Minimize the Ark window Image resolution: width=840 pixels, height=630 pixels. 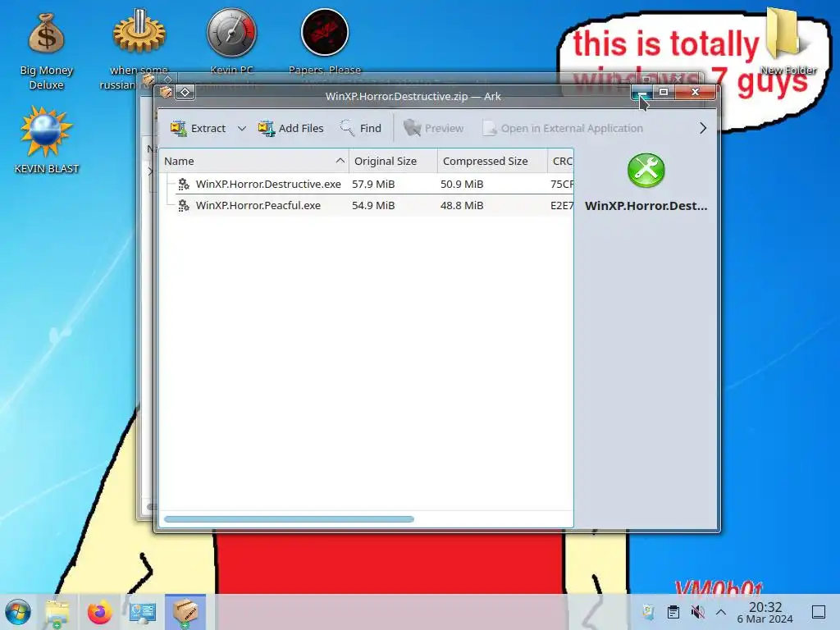click(x=641, y=93)
